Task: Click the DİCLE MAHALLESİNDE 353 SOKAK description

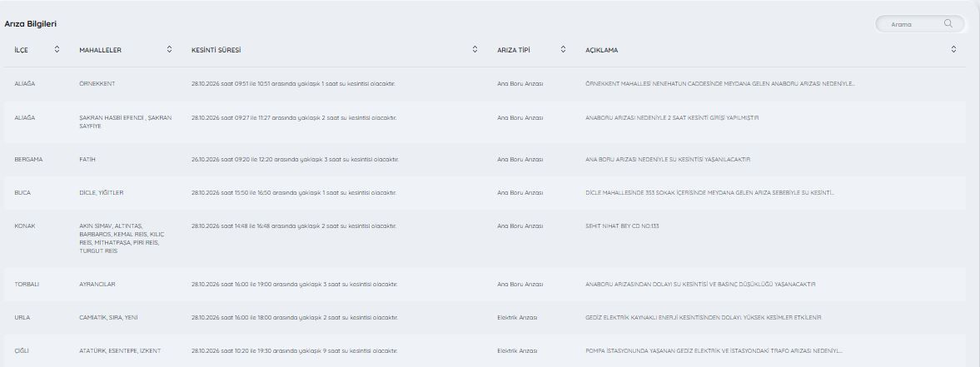Action: [x=710, y=193]
